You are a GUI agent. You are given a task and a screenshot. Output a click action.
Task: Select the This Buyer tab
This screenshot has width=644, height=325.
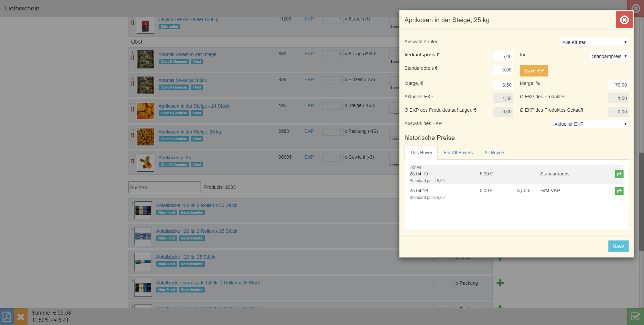pyautogui.click(x=421, y=153)
